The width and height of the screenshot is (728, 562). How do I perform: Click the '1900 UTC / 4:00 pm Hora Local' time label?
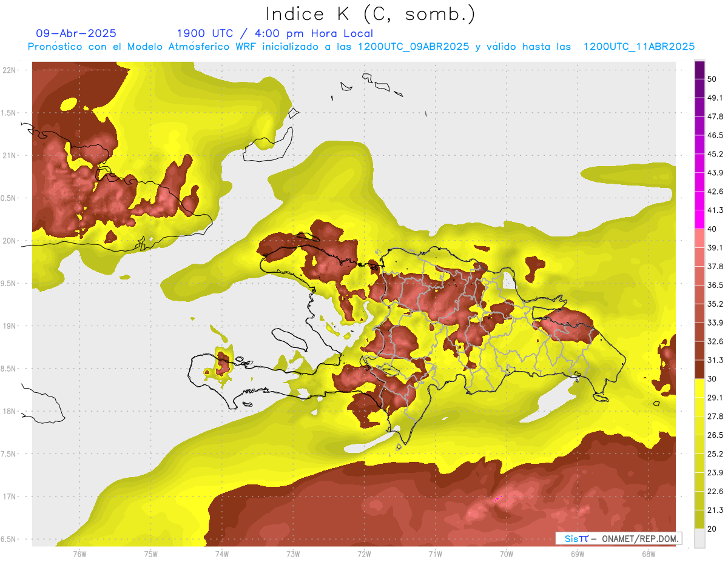point(275,33)
